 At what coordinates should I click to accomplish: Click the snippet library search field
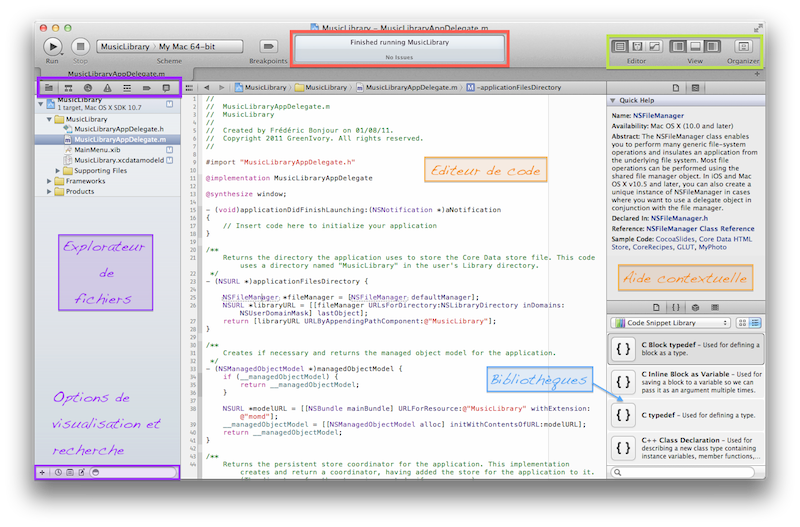pyautogui.click(x=685, y=471)
